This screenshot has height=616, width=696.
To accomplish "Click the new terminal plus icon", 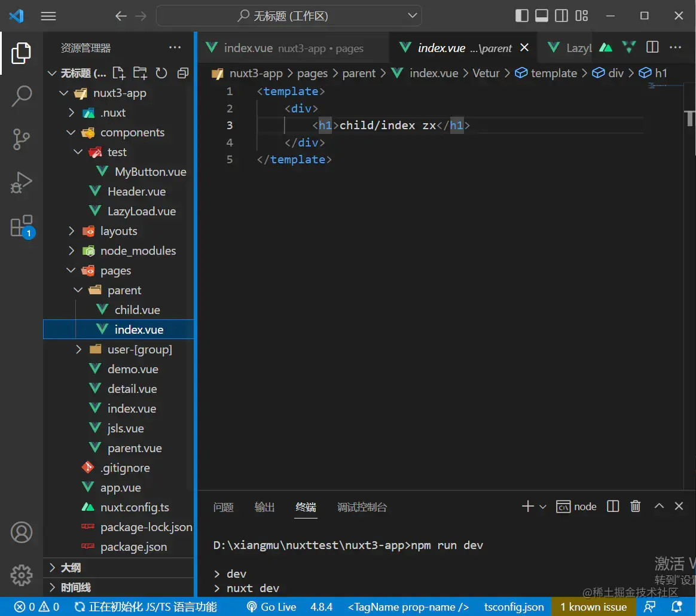I will (528, 507).
